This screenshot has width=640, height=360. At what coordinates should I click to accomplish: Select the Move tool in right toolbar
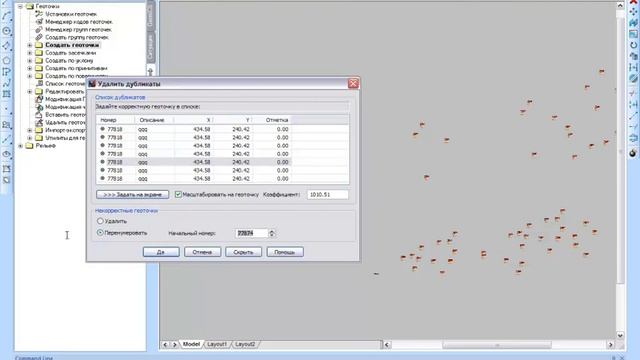[633, 12]
